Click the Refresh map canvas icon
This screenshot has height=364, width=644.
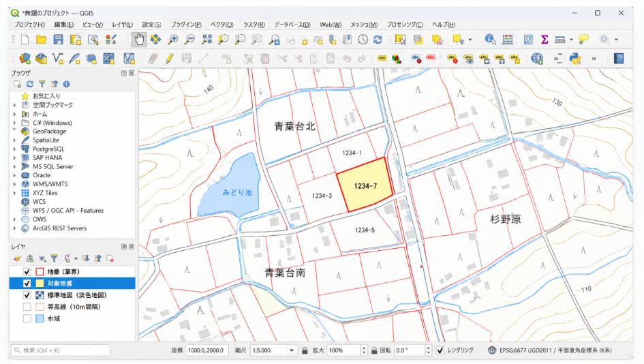[378, 40]
